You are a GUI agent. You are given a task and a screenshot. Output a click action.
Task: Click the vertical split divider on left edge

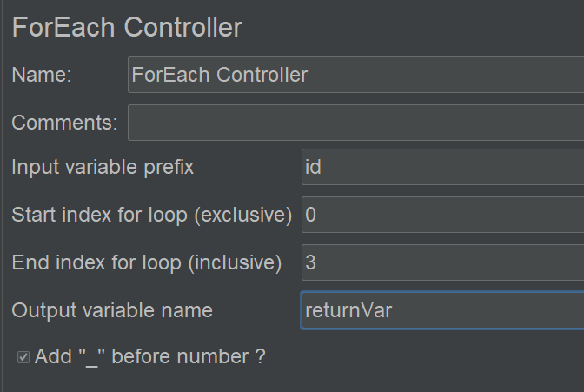pyautogui.click(x=2, y=196)
